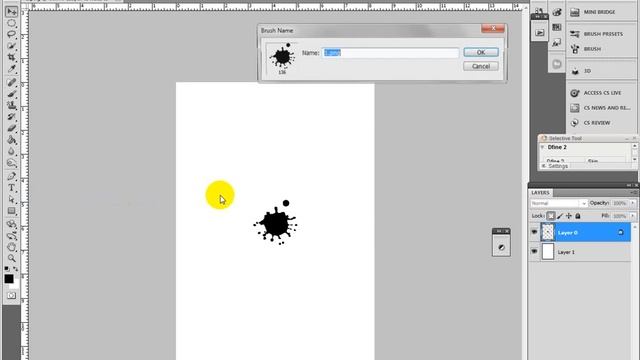Select the Dodge tool
Viewport: 640px width, 360px height.
11,163
